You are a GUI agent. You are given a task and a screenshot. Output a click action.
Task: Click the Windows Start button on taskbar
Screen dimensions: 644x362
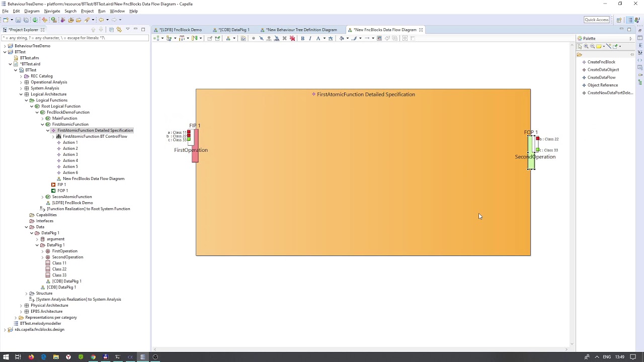click(6, 357)
